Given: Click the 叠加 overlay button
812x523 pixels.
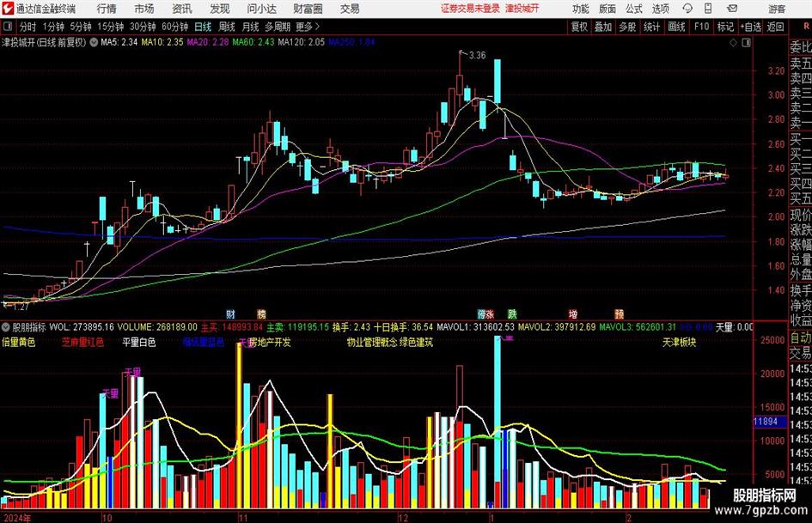Looking at the screenshot, I should coord(603,27).
